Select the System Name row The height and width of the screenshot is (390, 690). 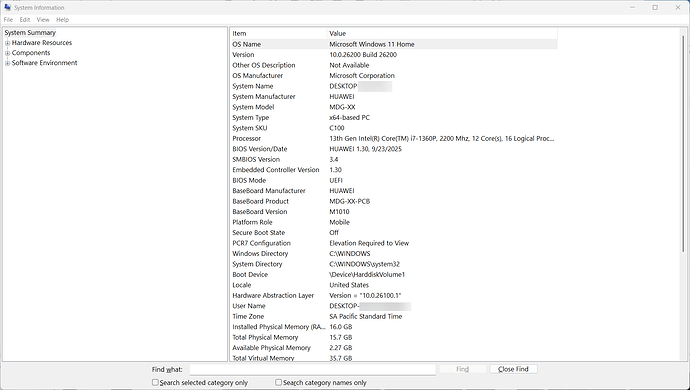(394, 86)
